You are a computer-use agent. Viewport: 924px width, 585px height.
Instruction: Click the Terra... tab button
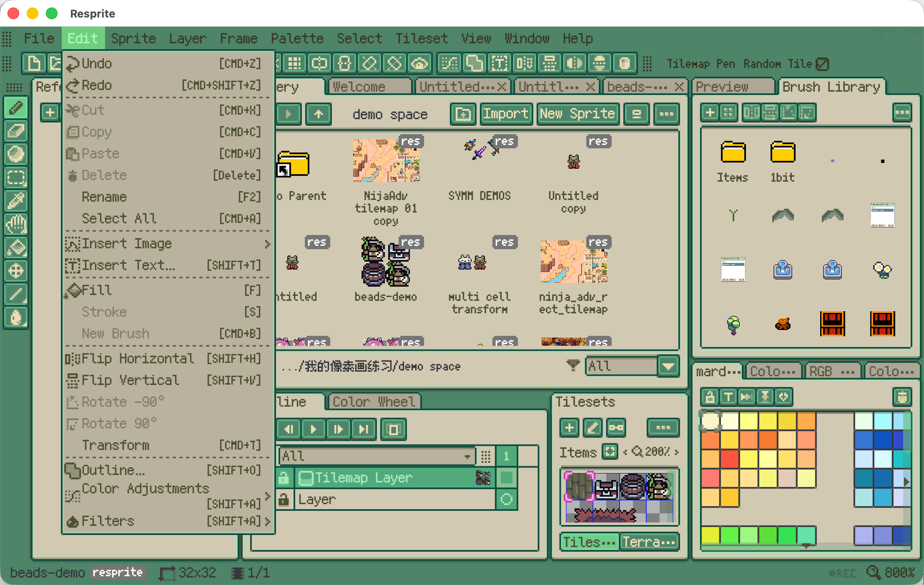click(x=649, y=542)
